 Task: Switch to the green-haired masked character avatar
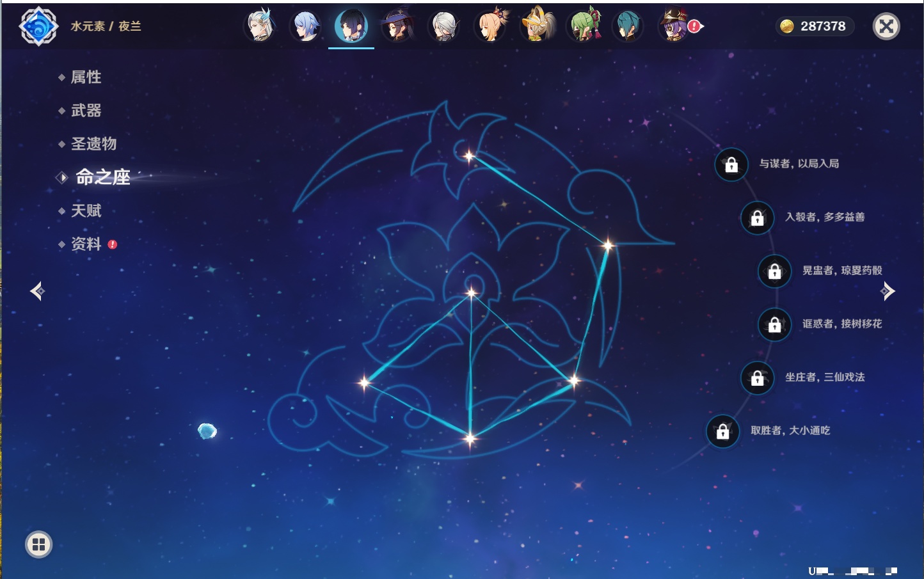584,26
